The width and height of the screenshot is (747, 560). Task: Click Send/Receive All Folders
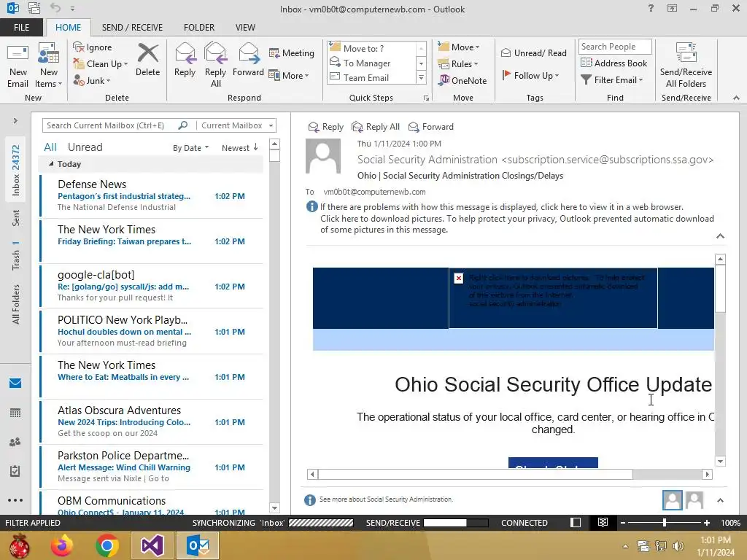pos(686,66)
